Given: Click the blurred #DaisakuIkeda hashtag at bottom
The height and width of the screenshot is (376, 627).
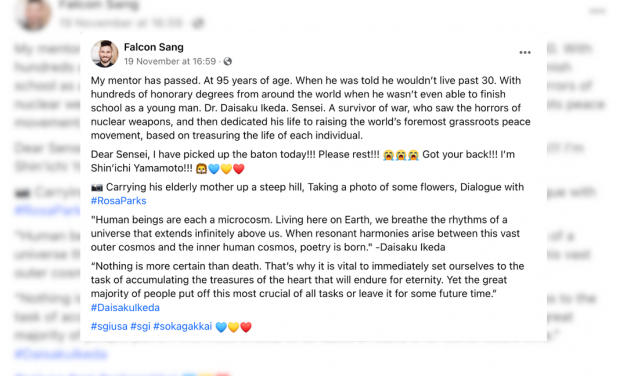Looking at the screenshot, I should click(x=61, y=354).
